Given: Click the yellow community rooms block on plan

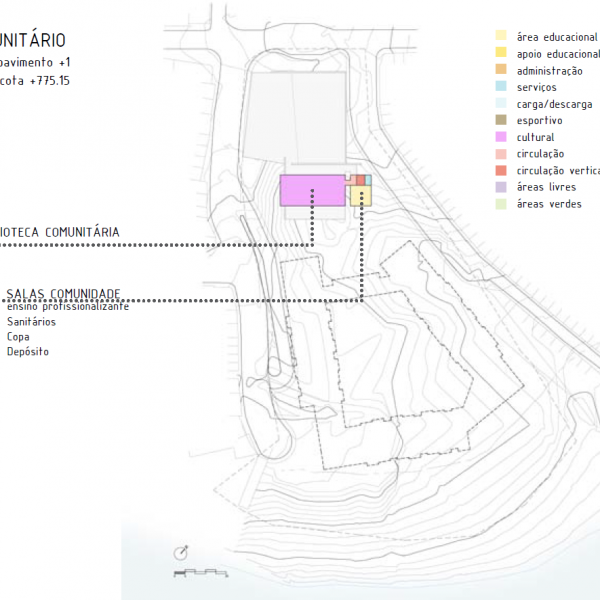Looking at the screenshot, I should coord(361,196).
